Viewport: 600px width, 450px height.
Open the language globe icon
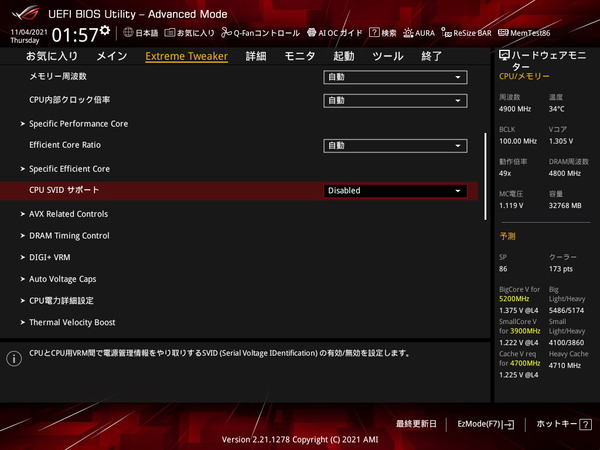[x=128, y=33]
